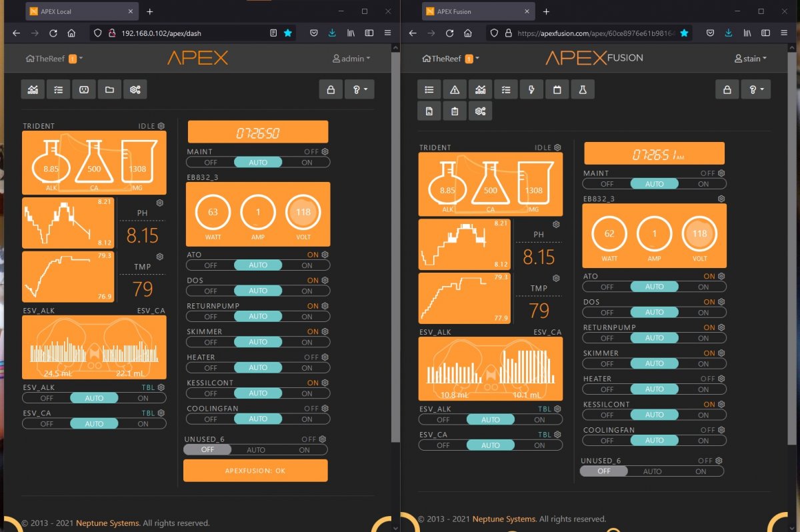Open the lightning bolt icon in APEX Fusion
Image resolution: width=800 pixels, height=532 pixels.
[x=531, y=89]
